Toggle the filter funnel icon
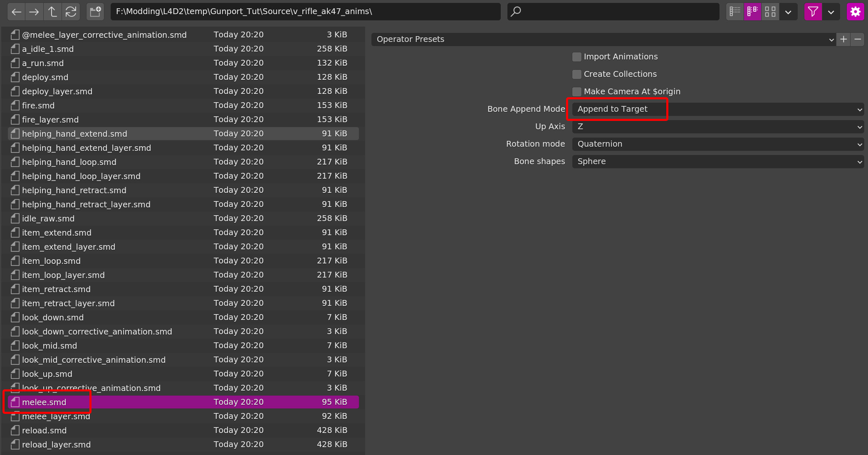This screenshot has width=868, height=455. 813,12
